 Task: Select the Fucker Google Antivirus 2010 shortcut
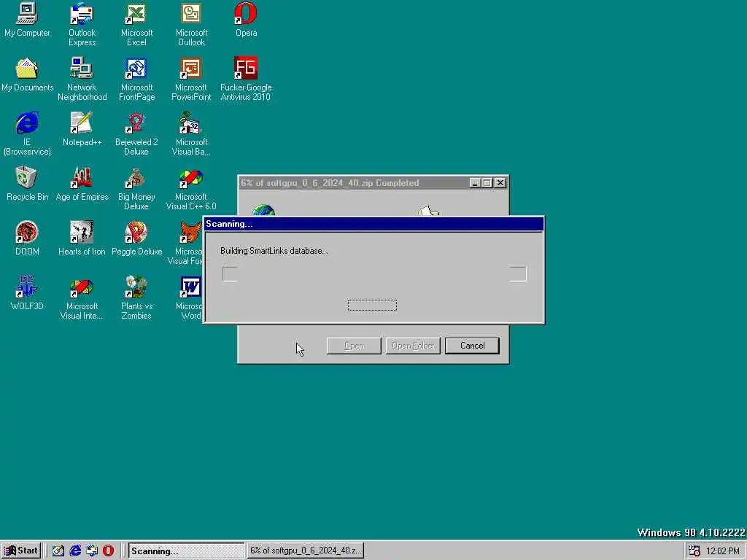pos(246,79)
